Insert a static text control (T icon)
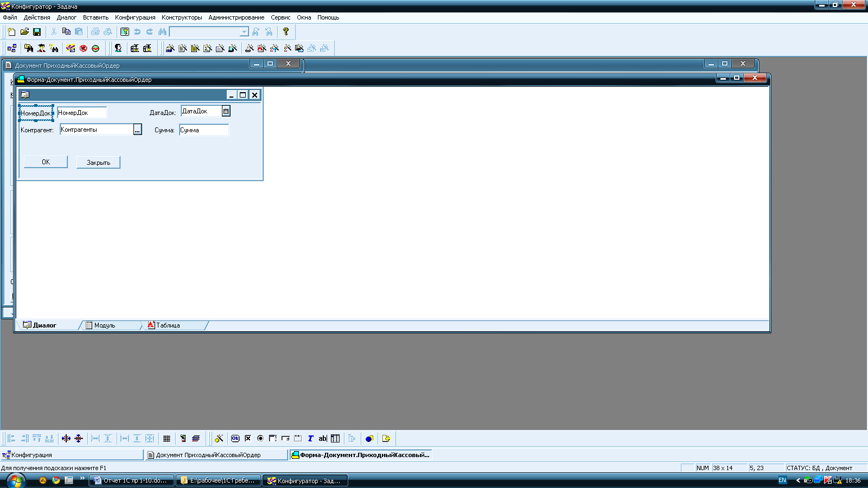 (x=310, y=439)
